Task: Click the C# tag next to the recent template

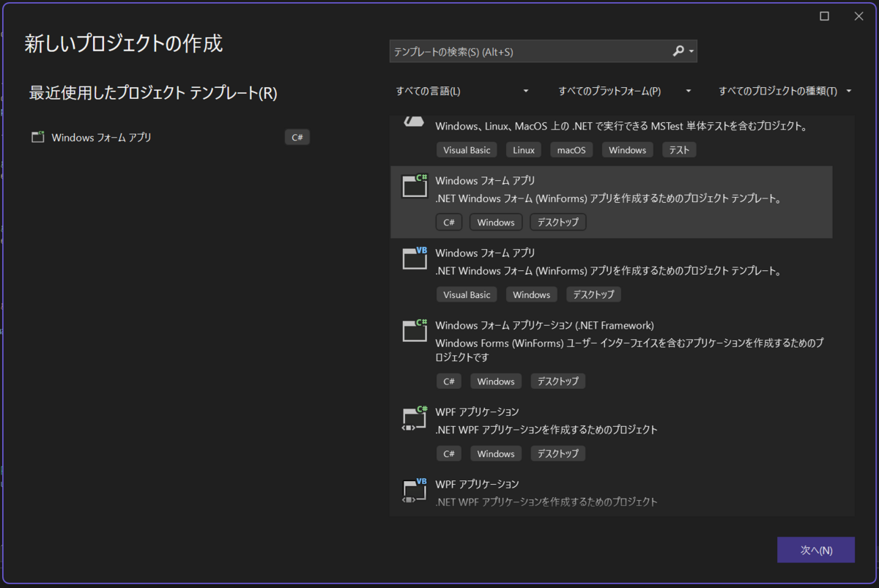Action: 297,136
